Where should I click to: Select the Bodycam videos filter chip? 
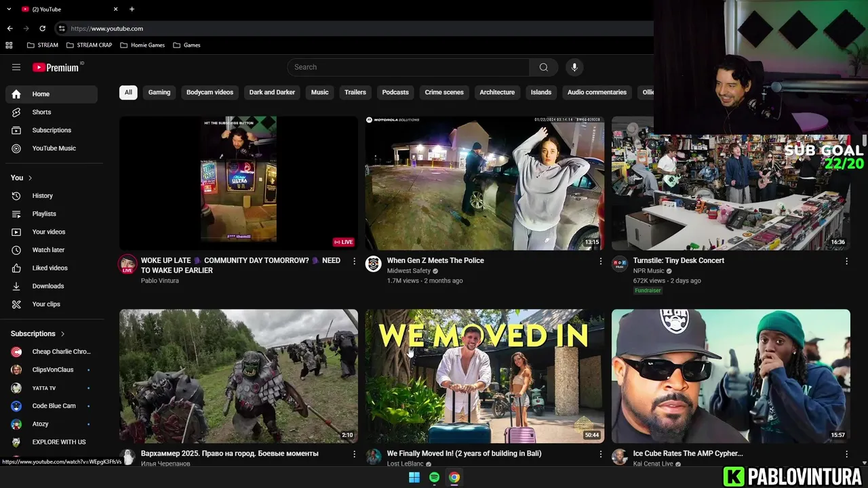click(210, 92)
